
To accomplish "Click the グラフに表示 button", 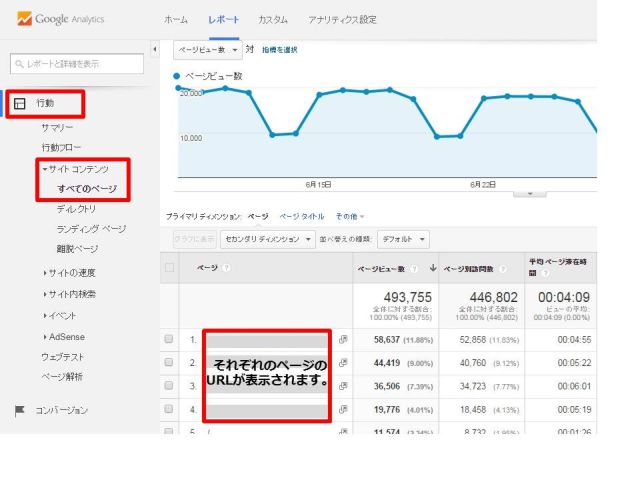I will (194, 239).
